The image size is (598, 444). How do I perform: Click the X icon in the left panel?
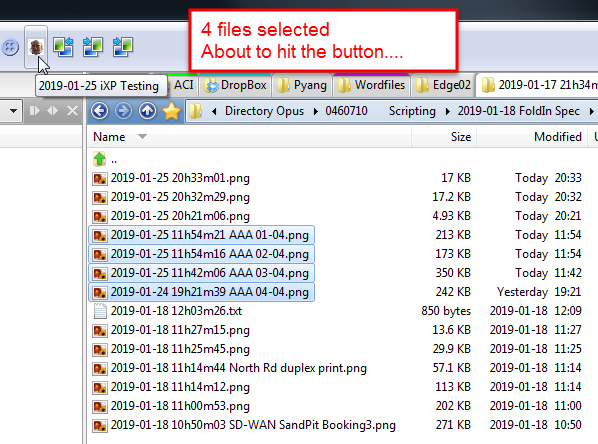72,111
